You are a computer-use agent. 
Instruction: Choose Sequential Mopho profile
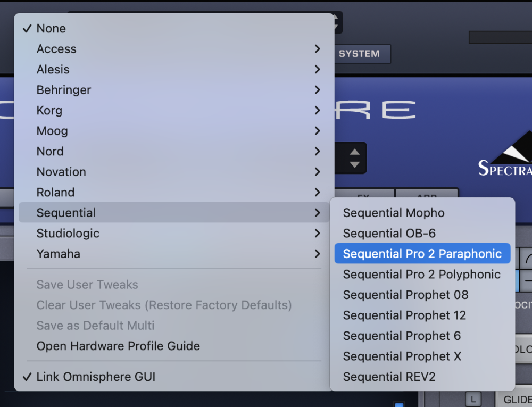(394, 213)
